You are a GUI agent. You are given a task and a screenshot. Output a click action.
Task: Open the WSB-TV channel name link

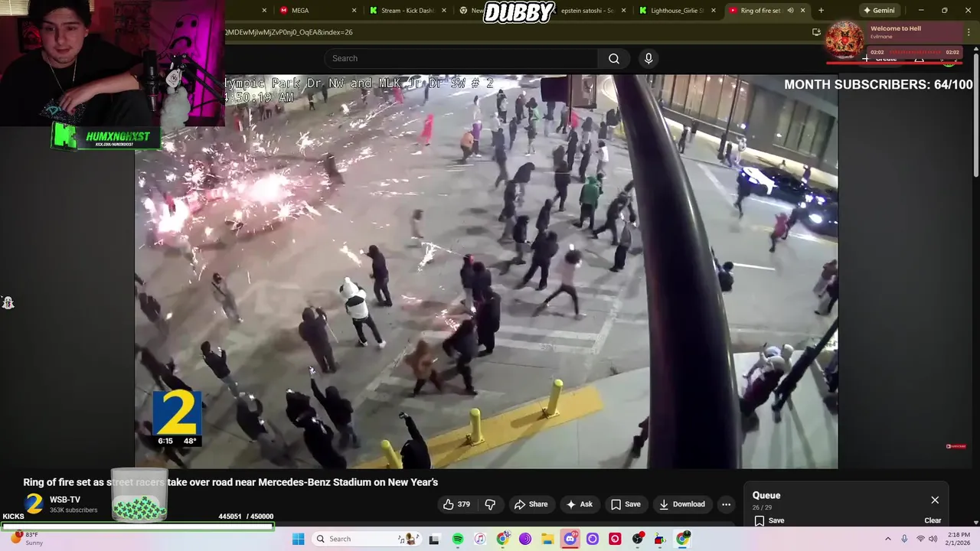(65, 500)
